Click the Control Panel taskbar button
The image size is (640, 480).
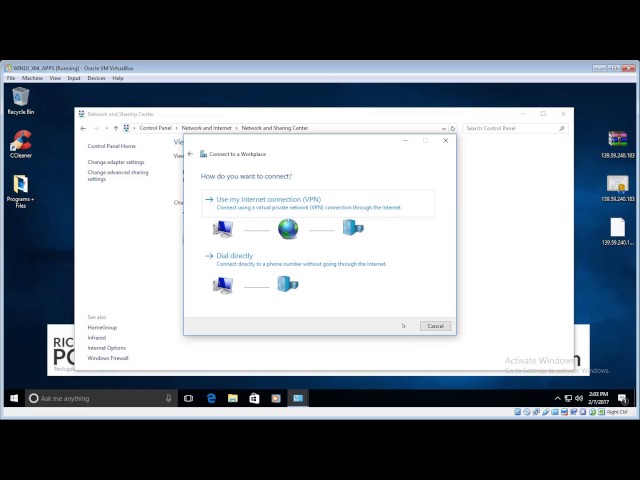click(298, 398)
